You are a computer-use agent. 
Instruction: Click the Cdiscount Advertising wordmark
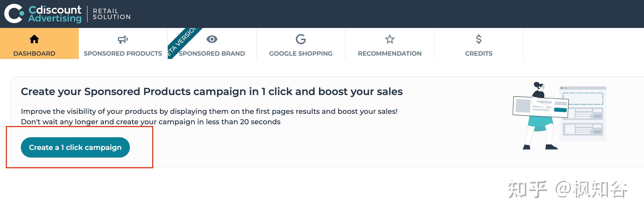coord(55,14)
